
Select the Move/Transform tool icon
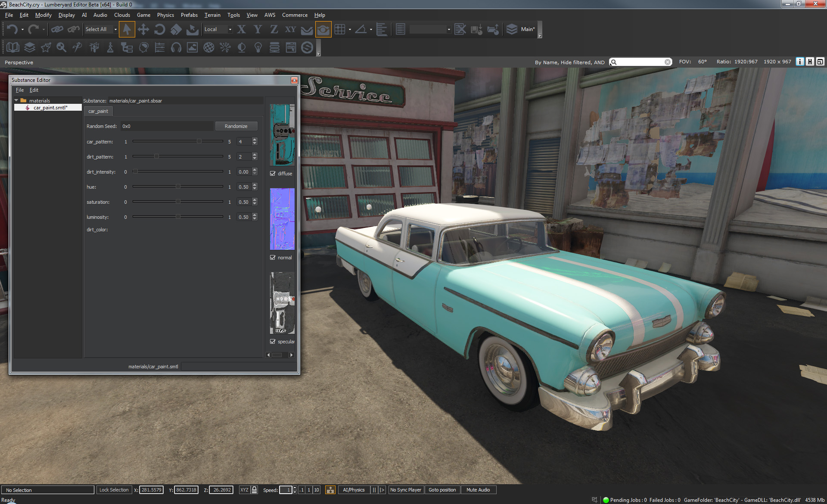(143, 30)
